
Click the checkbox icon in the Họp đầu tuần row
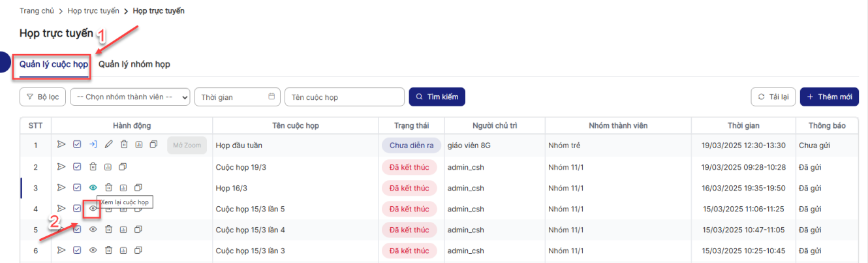[x=77, y=145]
